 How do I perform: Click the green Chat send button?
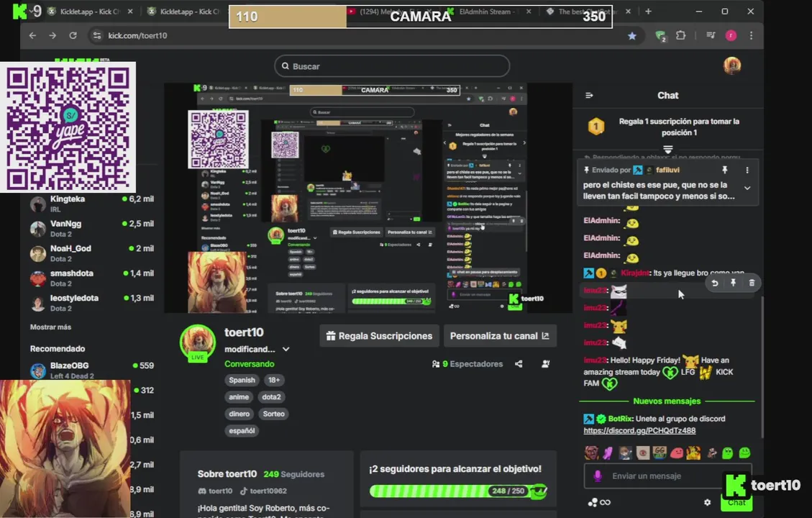pyautogui.click(x=736, y=502)
